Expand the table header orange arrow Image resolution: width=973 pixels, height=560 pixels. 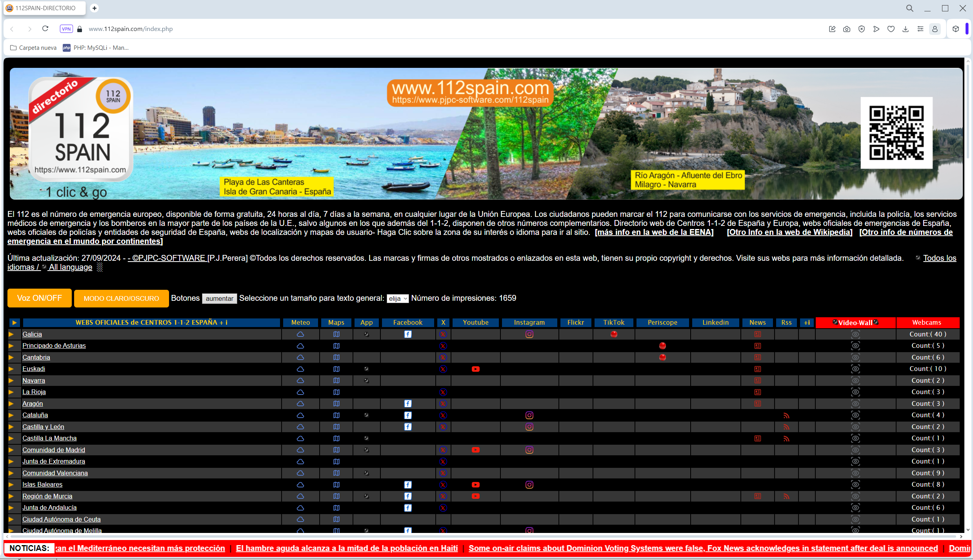[x=15, y=322]
